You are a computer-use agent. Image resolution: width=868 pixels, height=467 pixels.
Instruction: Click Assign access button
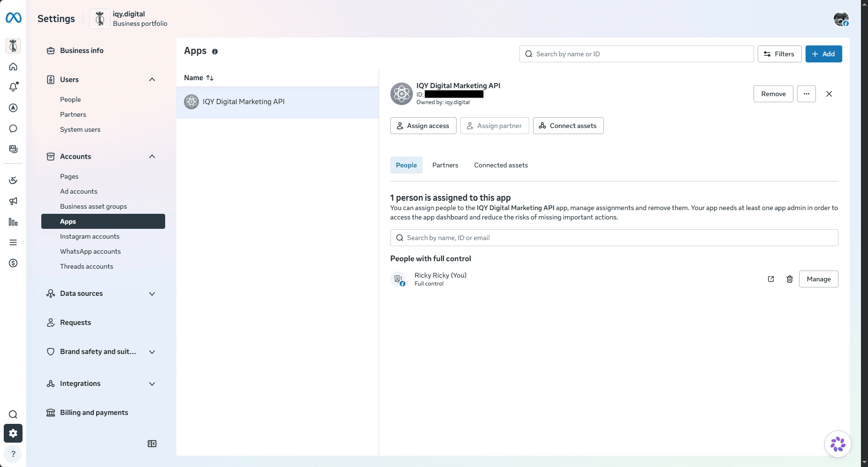point(423,126)
